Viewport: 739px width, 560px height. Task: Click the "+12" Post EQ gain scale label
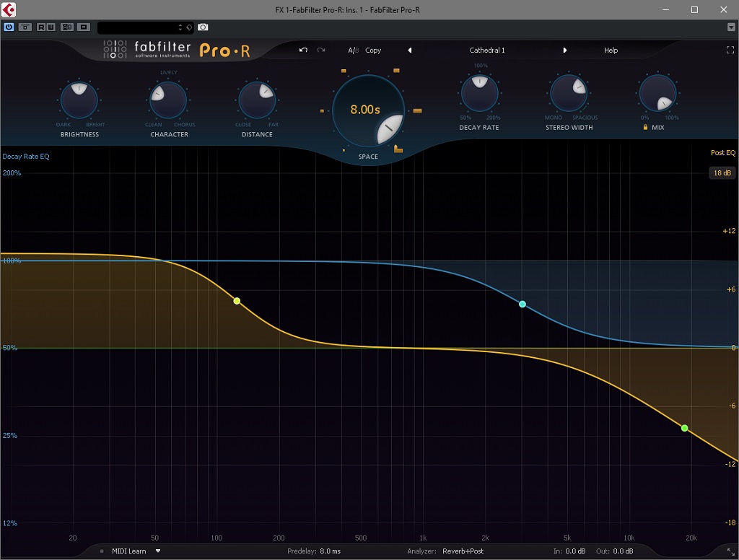729,230
